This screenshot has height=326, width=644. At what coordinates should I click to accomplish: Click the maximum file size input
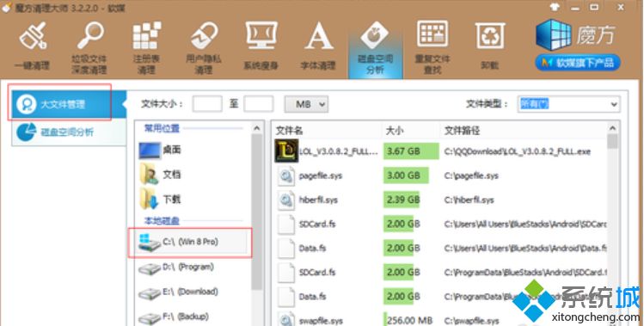[258, 104]
